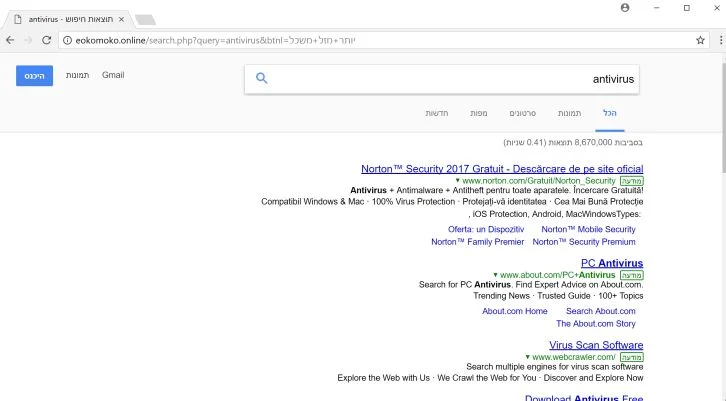The image size is (726, 401).
Task: Open the header images link beside Gmail
Action: pyautogui.click(x=77, y=75)
